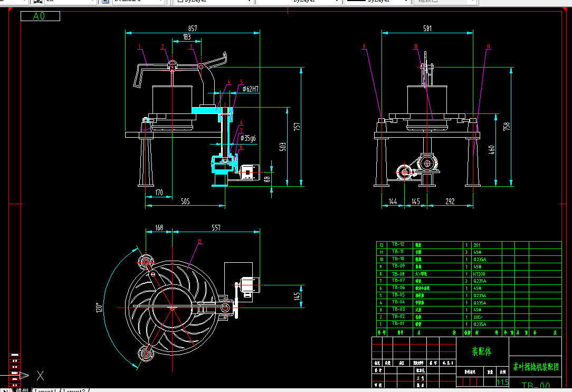The height and width of the screenshot is (392, 572).
Task: Select balloon label 12 in plan view
Action: (199, 242)
